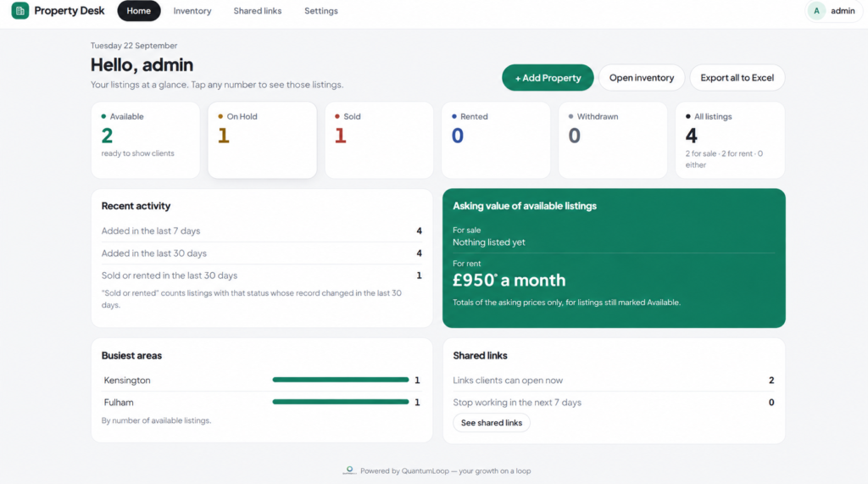Export all listings to Excel
This screenshot has height=484, width=868.
(x=737, y=77)
